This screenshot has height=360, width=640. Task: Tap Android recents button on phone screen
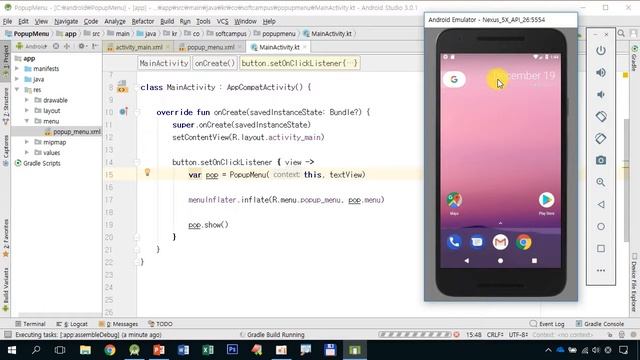point(534,260)
